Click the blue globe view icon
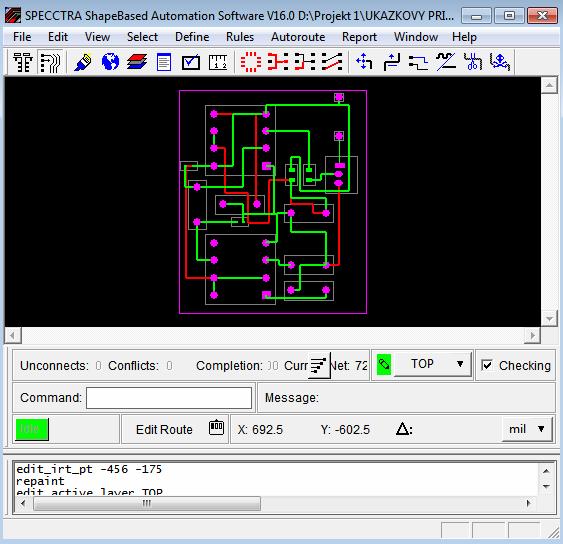 tap(110, 62)
